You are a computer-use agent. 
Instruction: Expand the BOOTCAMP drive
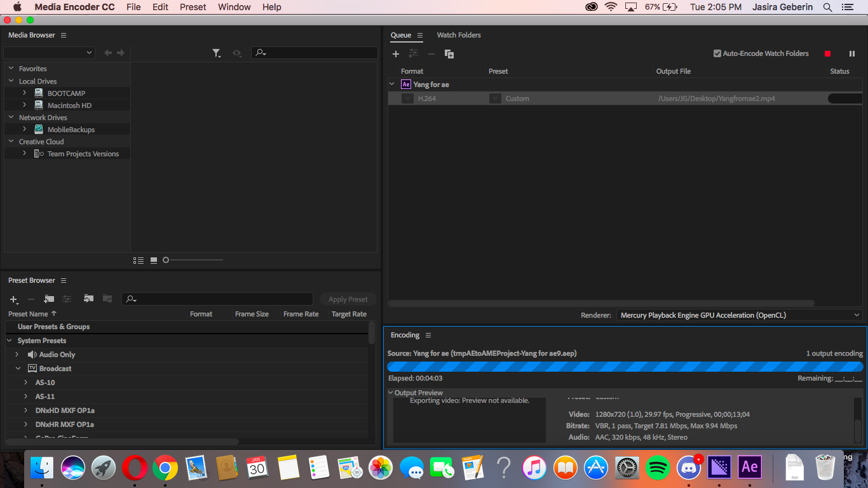click(x=25, y=93)
